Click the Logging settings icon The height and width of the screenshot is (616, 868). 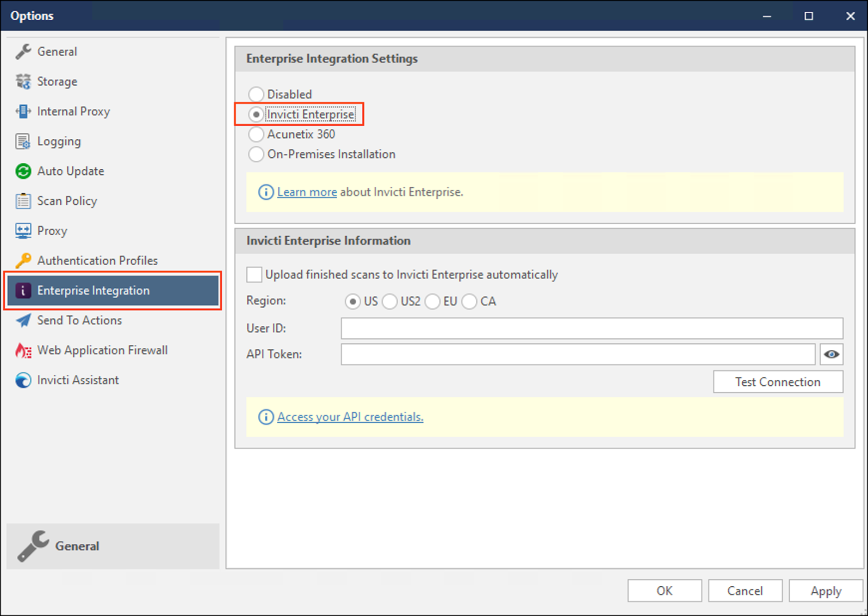tap(23, 141)
